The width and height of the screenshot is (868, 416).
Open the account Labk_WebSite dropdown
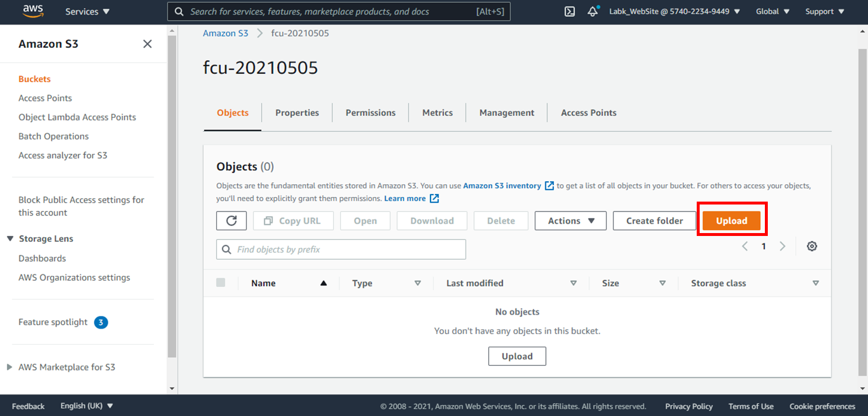pyautogui.click(x=675, y=12)
